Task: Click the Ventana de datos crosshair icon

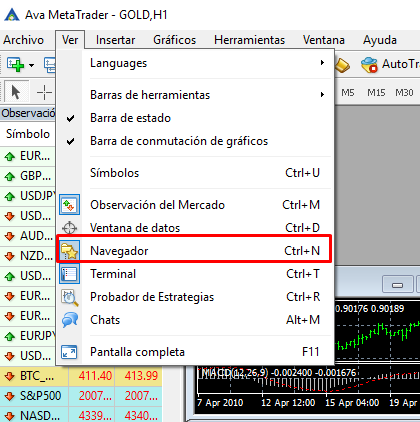Action: click(x=69, y=228)
